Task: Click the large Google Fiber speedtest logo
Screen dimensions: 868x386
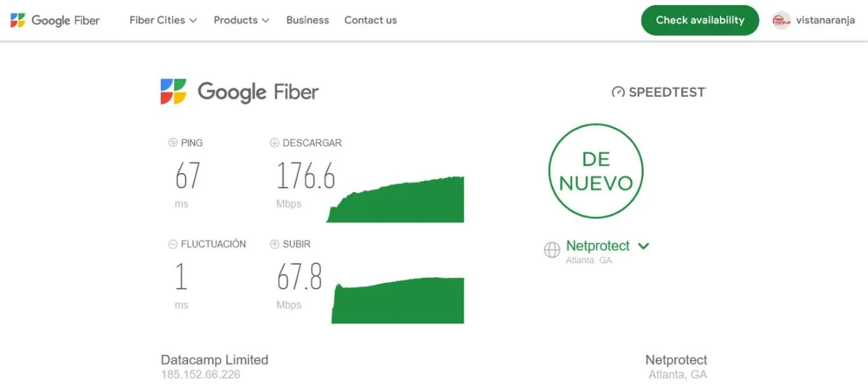Action: point(240,92)
